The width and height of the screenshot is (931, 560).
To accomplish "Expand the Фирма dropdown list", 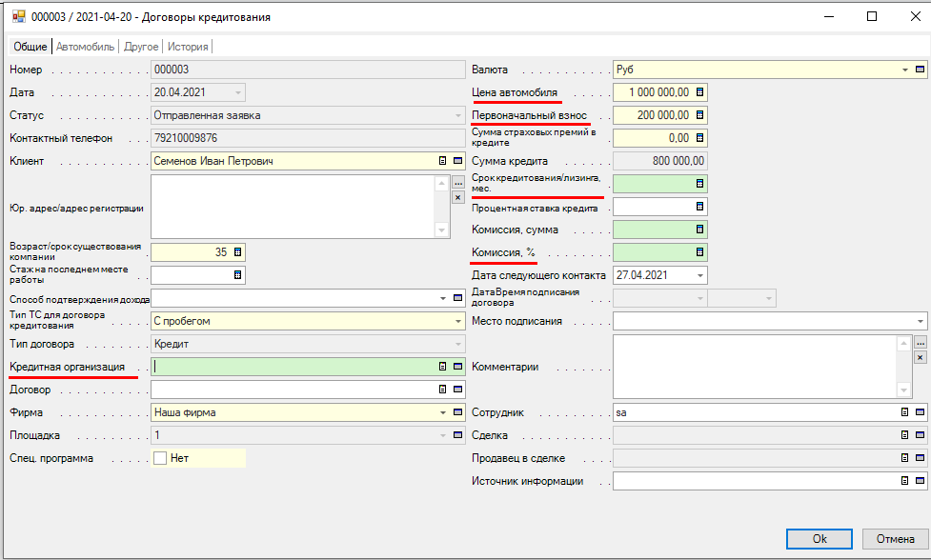I will click(x=442, y=412).
